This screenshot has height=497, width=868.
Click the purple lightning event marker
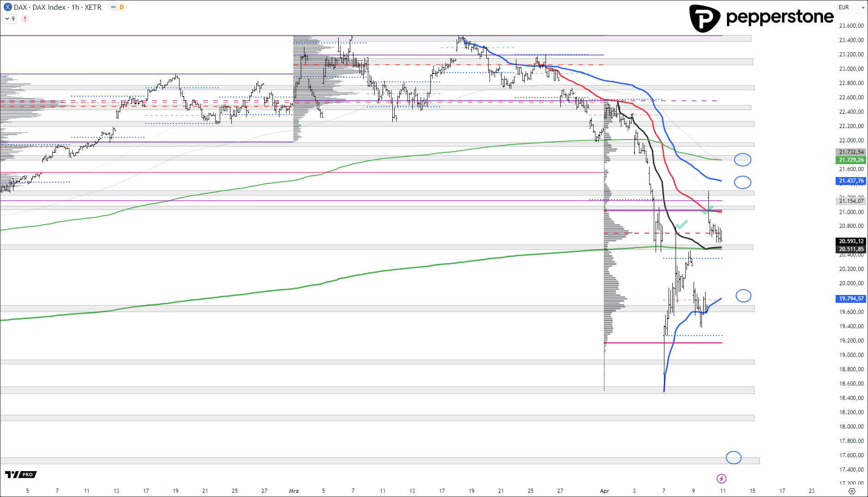pyautogui.click(x=721, y=479)
